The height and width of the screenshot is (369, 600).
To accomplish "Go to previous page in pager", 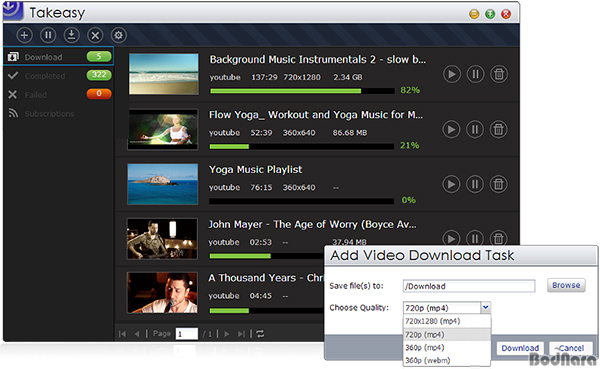I will (x=137, y=334).
